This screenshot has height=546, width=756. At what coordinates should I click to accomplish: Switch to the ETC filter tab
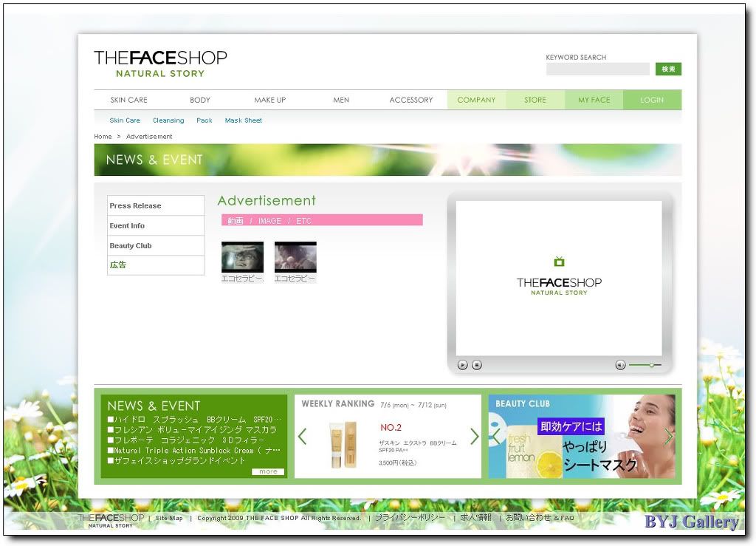tap(303, 220)
